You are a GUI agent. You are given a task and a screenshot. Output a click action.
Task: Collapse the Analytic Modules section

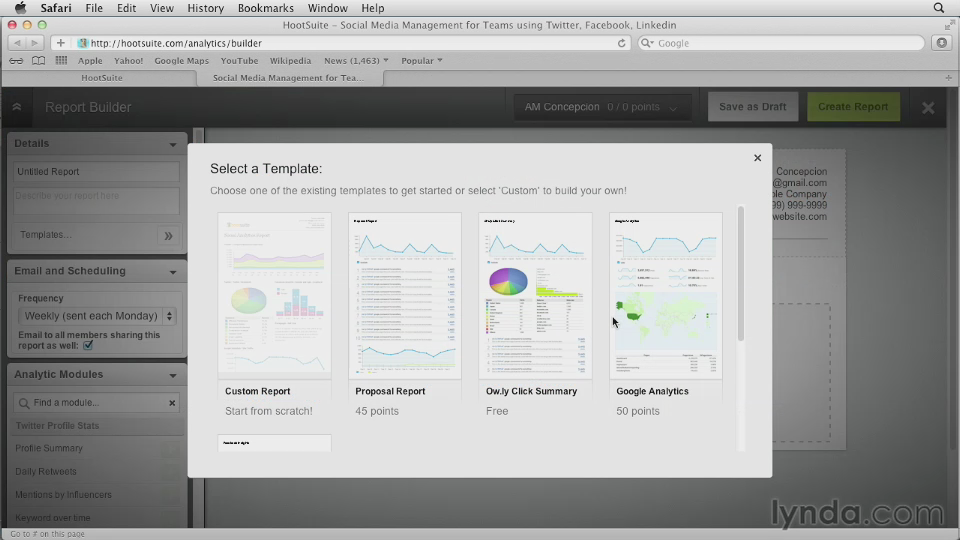click(x=173, y=375)
